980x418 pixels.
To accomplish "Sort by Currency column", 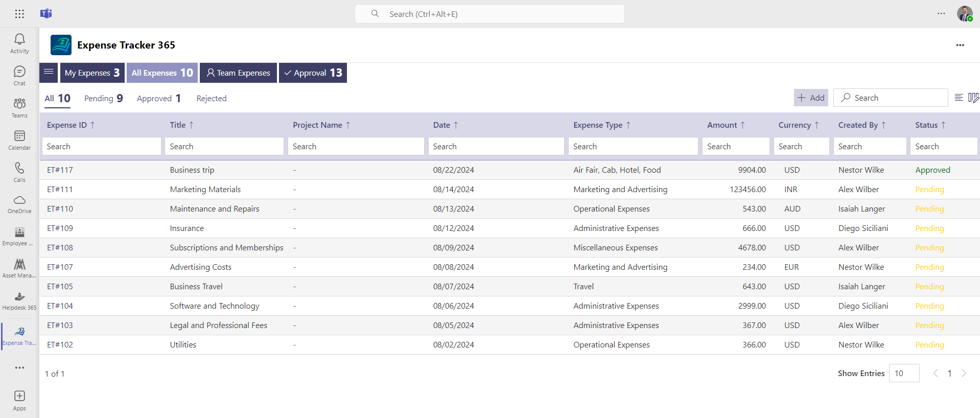I will [799, 125].
